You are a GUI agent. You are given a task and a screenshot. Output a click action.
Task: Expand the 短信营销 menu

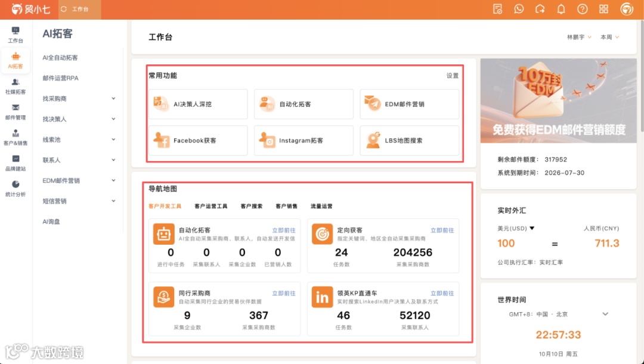[x=79, y=201]
